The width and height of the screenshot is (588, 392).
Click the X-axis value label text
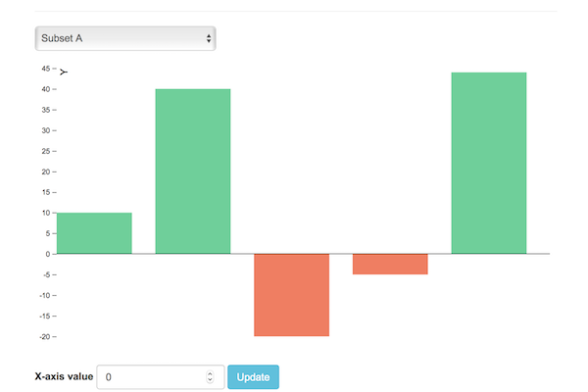[64, 376]
